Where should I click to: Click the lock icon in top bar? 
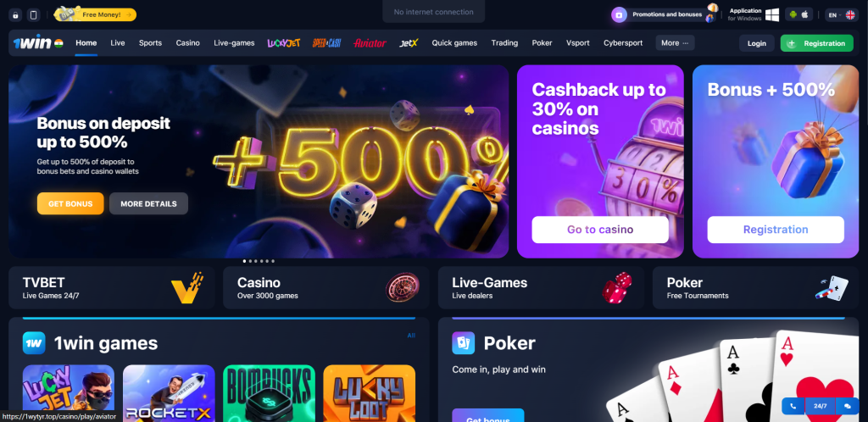(15, 15)
